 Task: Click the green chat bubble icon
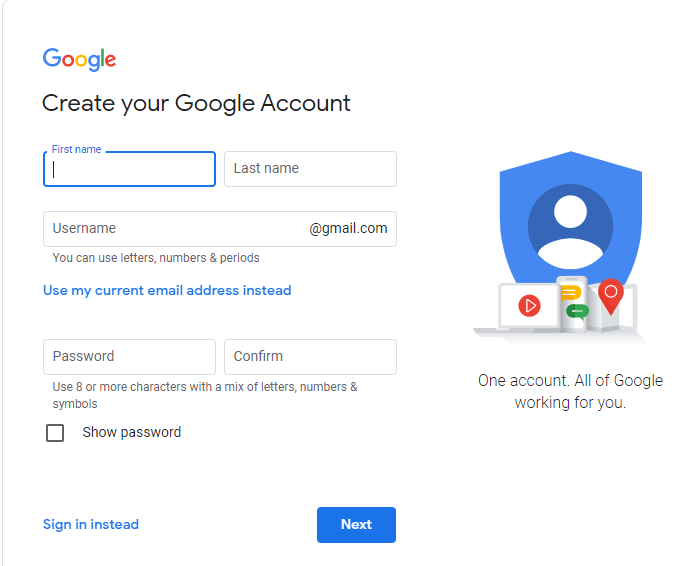[577, 312]
